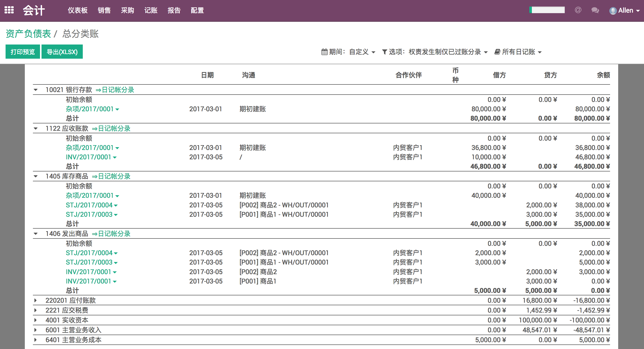Click the progress bar in the top bar
Screen dimensions: 644x349
pos(547,10)
